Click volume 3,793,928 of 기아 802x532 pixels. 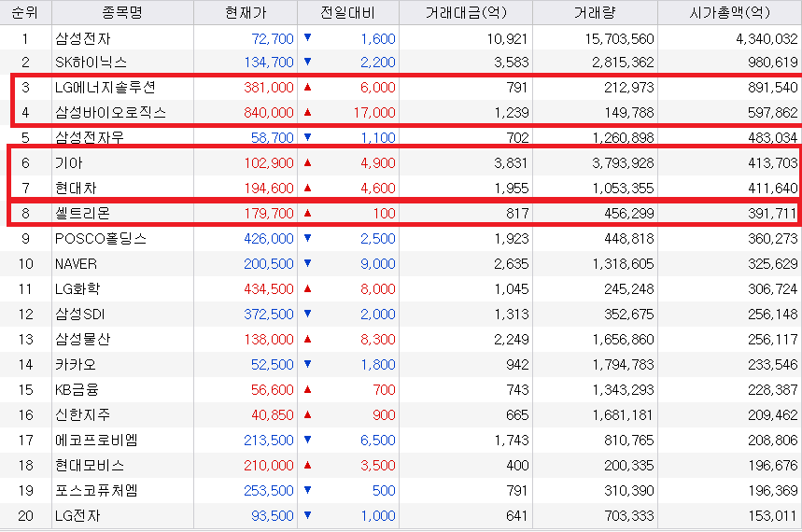[623, 163]
